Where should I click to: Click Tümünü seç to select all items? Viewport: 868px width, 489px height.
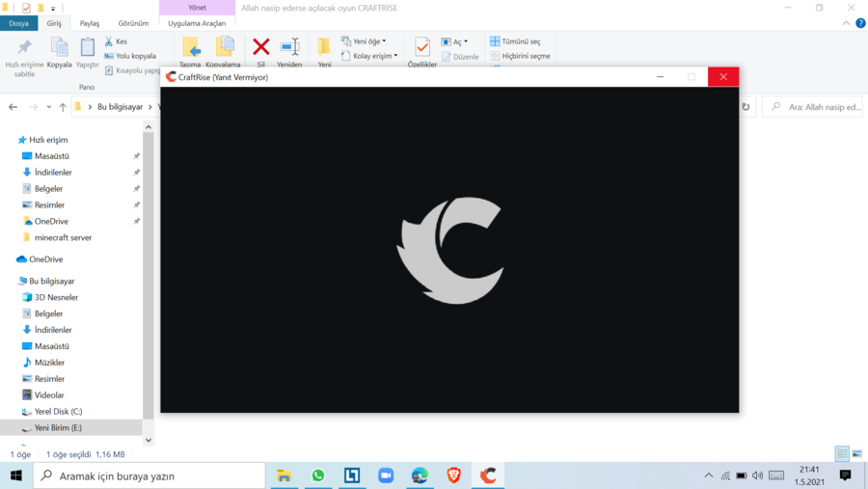coord(520,41)
